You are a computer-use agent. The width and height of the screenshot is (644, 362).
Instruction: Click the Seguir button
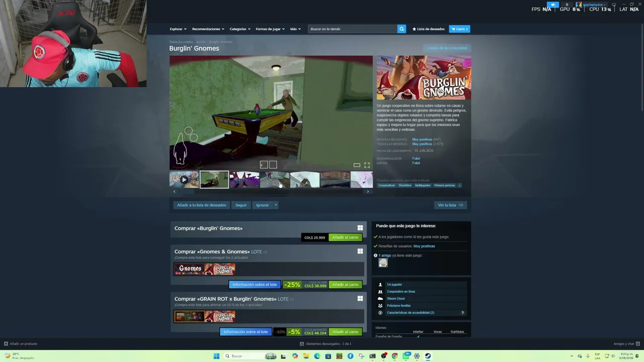241,205
